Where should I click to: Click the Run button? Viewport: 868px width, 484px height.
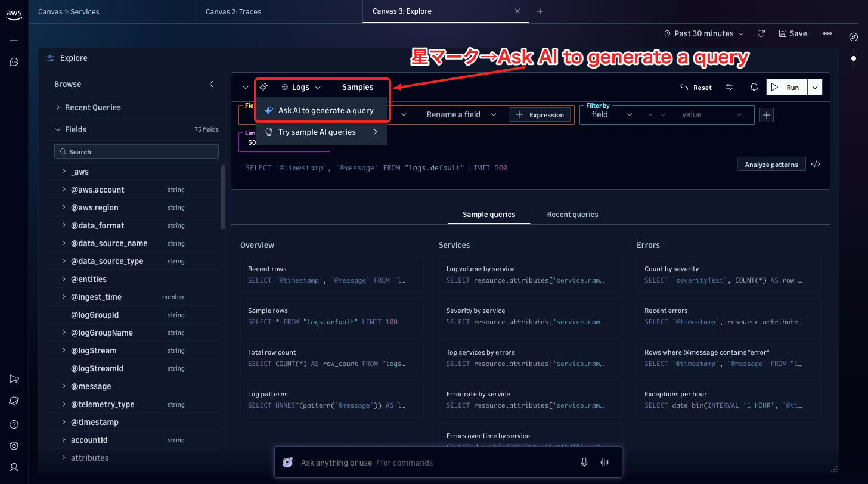(787, 87)
